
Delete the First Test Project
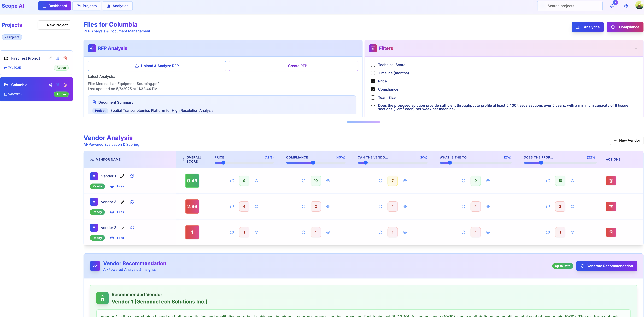pyautogui.click(x=65, y=58)
